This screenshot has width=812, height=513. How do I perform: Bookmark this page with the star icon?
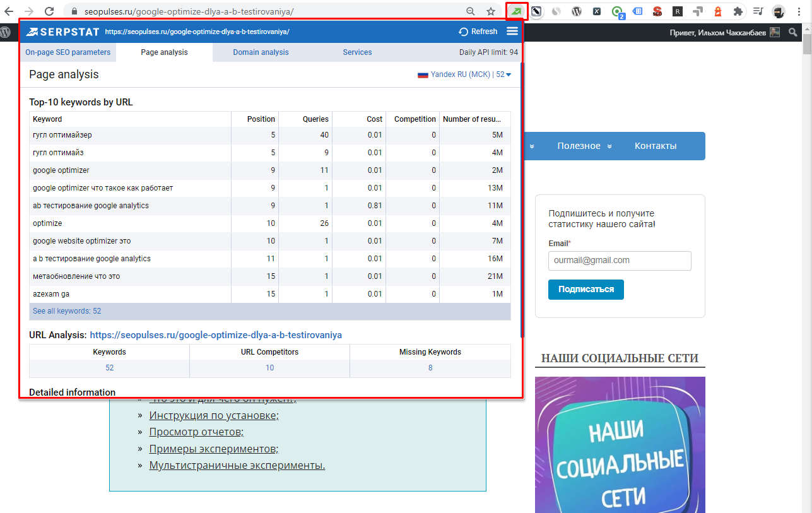490,11
